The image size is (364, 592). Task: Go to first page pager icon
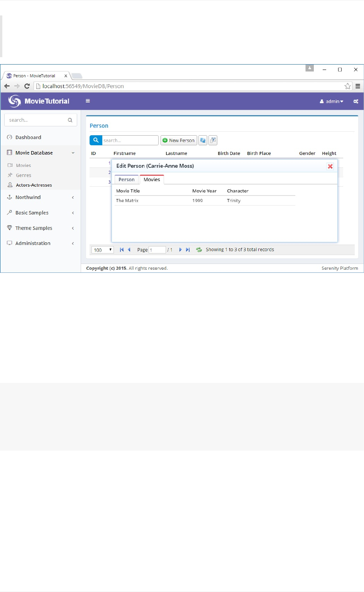tap(122, 250)
